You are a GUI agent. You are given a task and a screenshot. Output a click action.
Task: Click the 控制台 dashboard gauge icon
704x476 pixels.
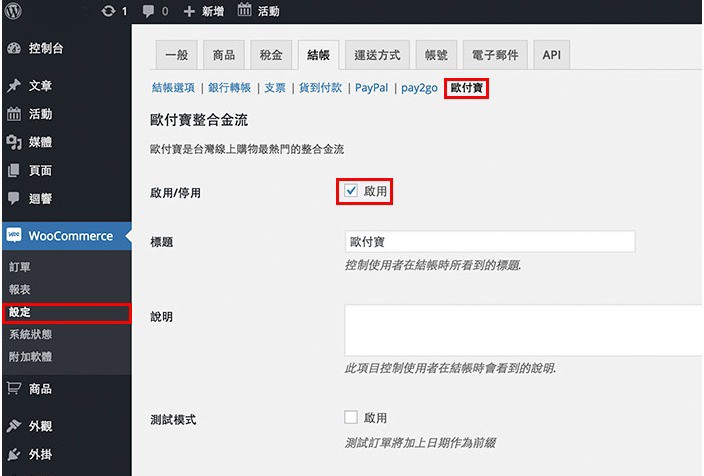click(14, 48)
